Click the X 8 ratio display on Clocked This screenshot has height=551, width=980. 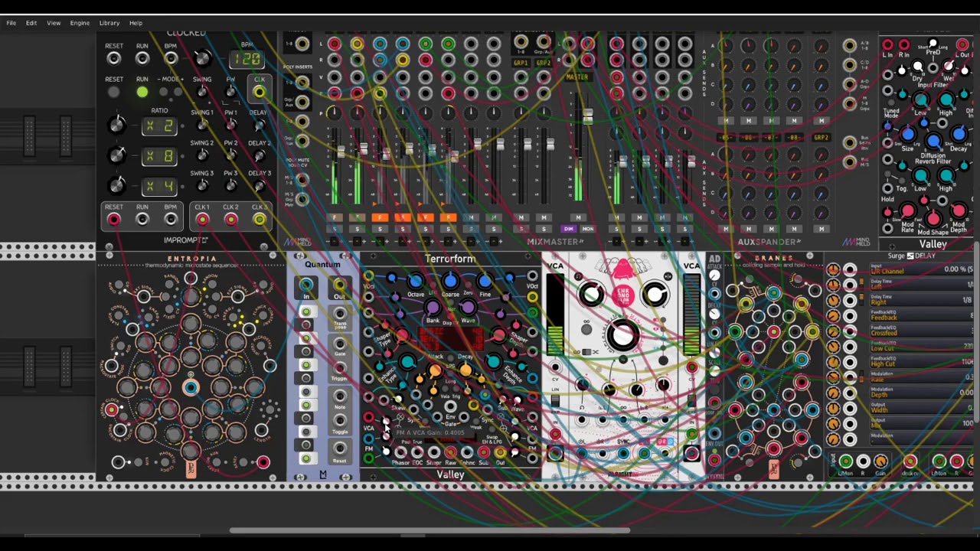click(159, 156)
